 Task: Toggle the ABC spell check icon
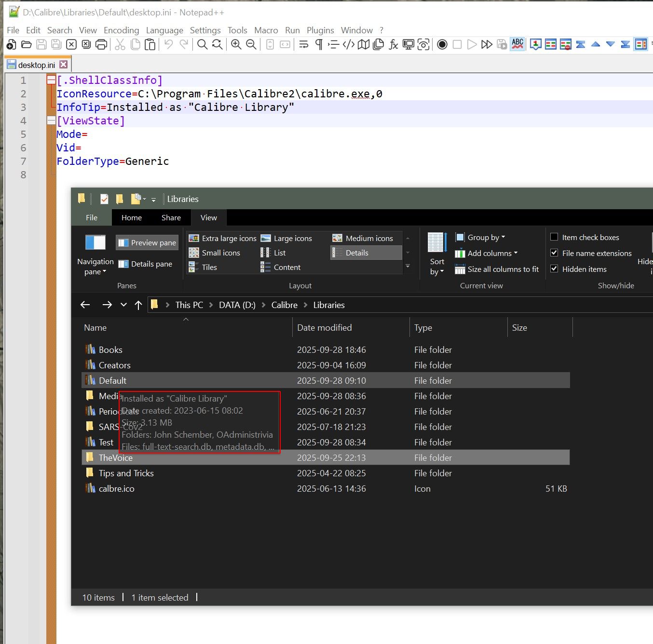pyautogui.click(x=517, y=44)
